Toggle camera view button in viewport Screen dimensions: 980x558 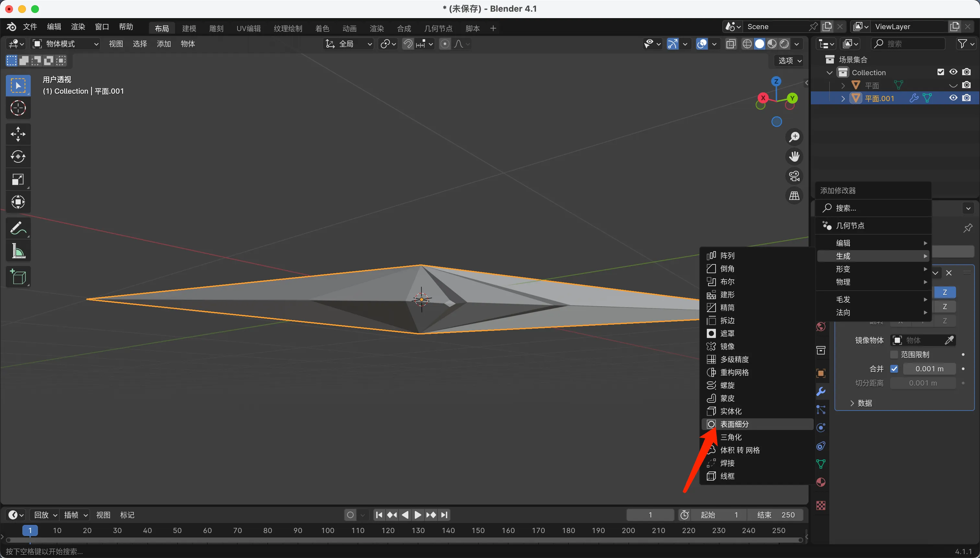pos(794,176)
